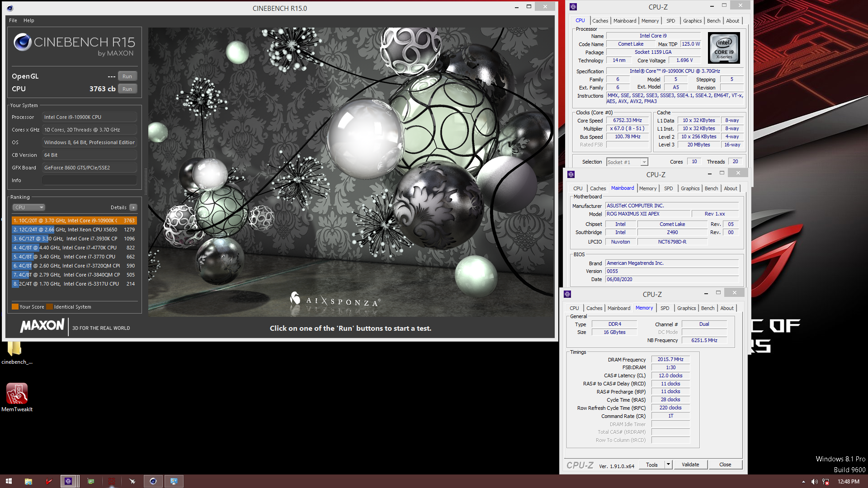Select the Core i7-4770K ranking row

coord(74,248)
